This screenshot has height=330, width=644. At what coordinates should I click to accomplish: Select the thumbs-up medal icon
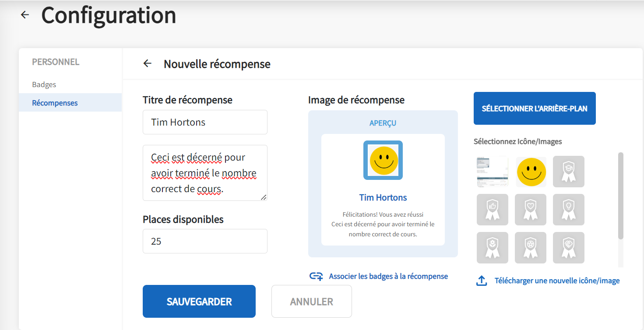pyautogui.click(x=493, y=210)
